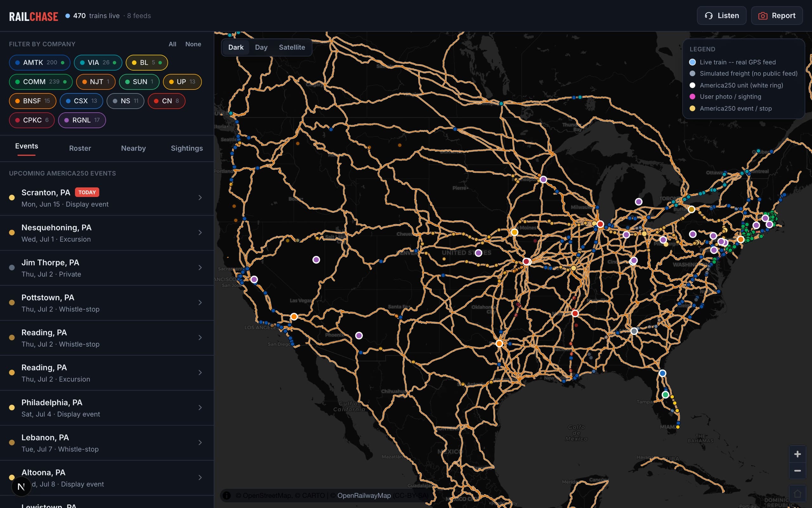
Task: Click the map home reset icon
Action: [x=797, y=493]
